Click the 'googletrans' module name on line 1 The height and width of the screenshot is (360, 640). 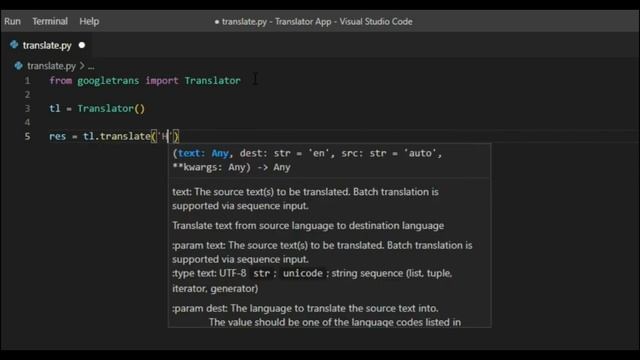pyautogui.click(x=108, y=81)
